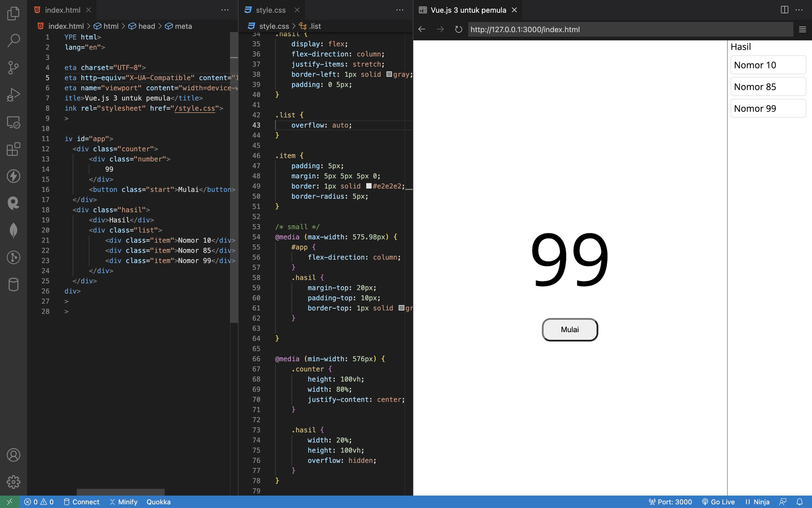
Task: Open the notifications bell in the status bar
Action: click(x=799, y=502)
